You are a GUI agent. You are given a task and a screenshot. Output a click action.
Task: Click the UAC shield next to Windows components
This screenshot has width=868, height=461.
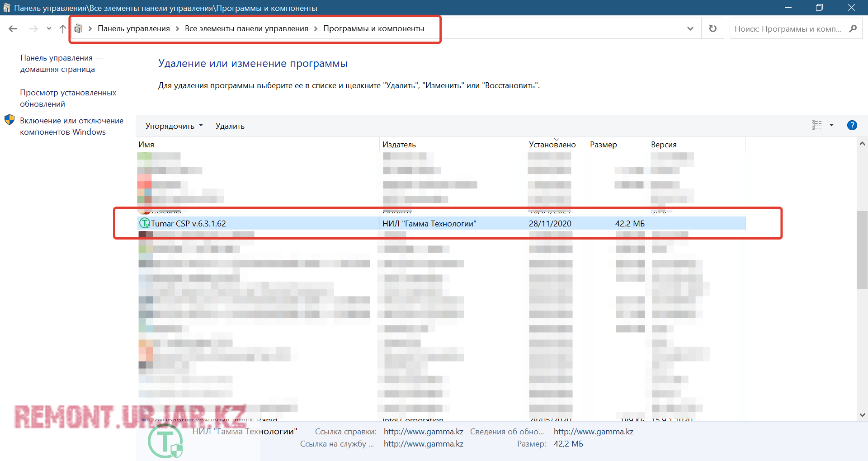(x=9, y=120)
